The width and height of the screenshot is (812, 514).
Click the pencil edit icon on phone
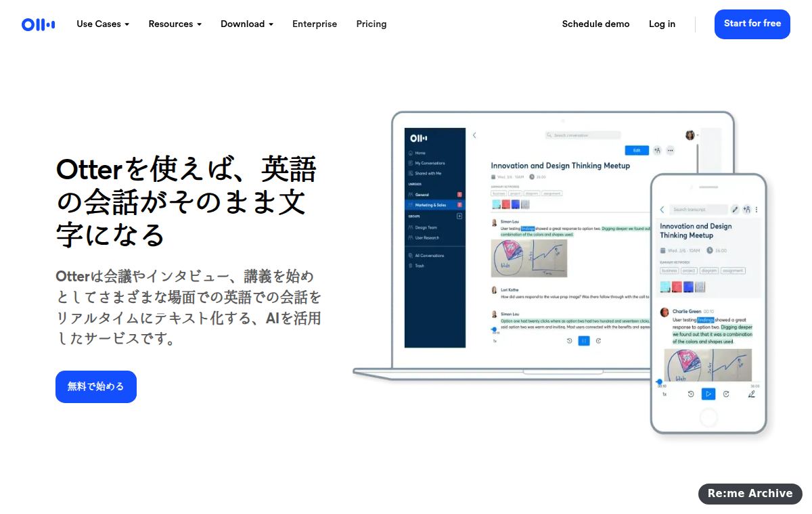point(735,210)
